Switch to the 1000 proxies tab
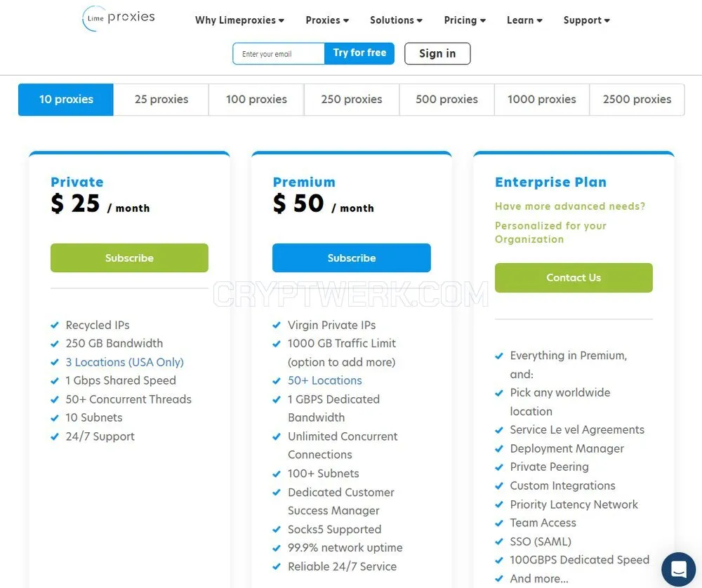The height and width of the screenshot is (588, 702). tap(542, 100)
